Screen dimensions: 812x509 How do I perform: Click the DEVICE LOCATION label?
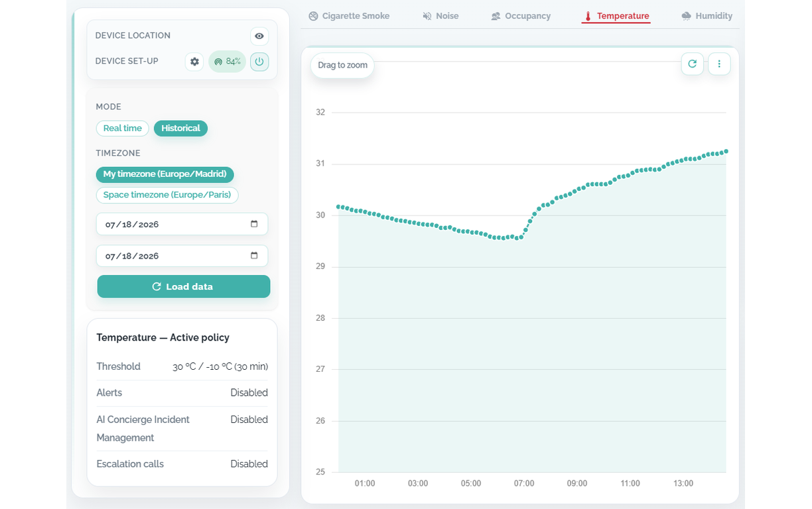click(133, 36)
